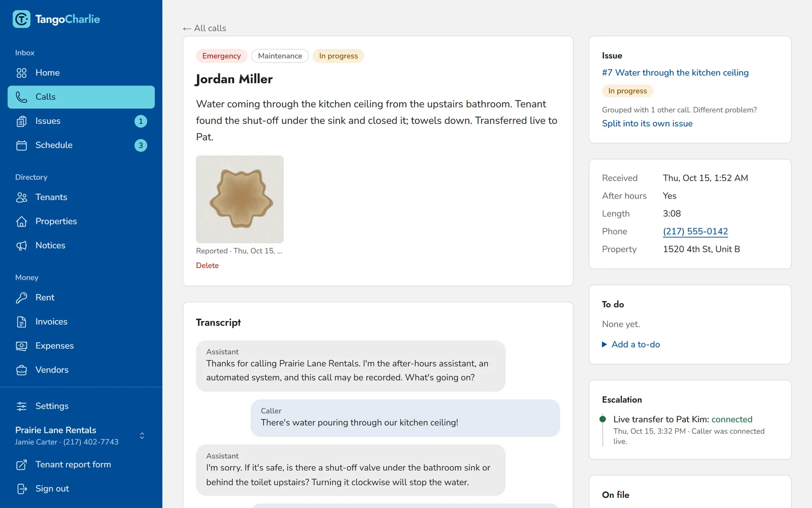The height and width of the screenshot is (508, 812).
Task: Click the property value 1520 4th St, Unit B
Action: click(x=701, y=249)
